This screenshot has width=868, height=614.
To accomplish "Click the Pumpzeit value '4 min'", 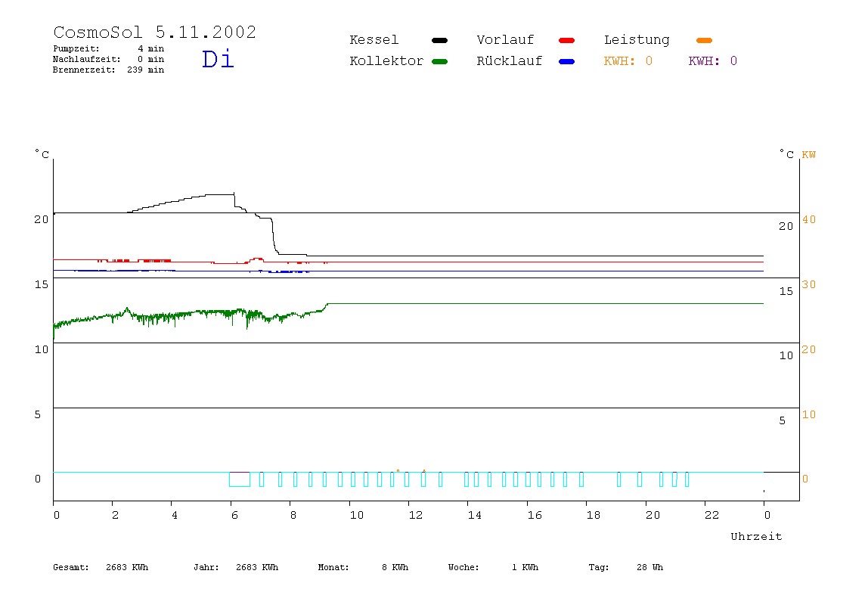I will [x=151, y=48].
